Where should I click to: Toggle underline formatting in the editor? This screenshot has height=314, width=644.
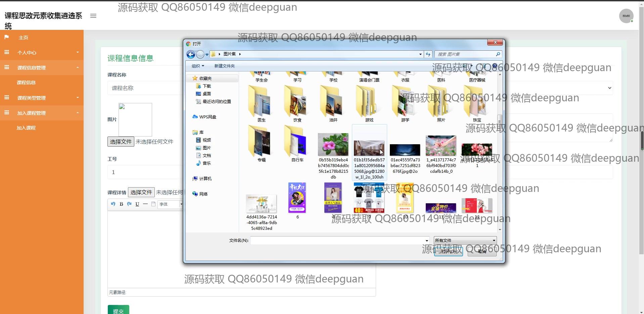pos(137,204)
